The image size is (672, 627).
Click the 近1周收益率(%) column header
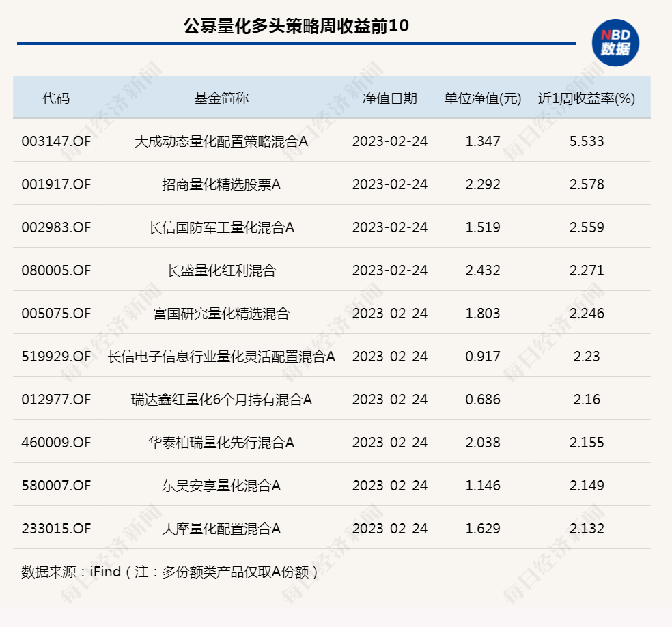point(587,98)
